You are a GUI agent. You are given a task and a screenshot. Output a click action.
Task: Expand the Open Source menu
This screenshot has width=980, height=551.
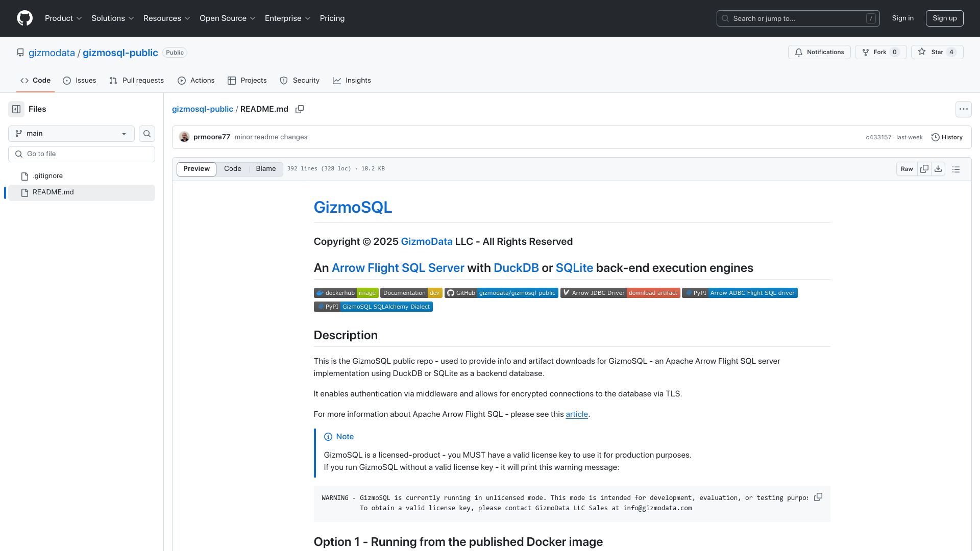[x=228, y=18]
